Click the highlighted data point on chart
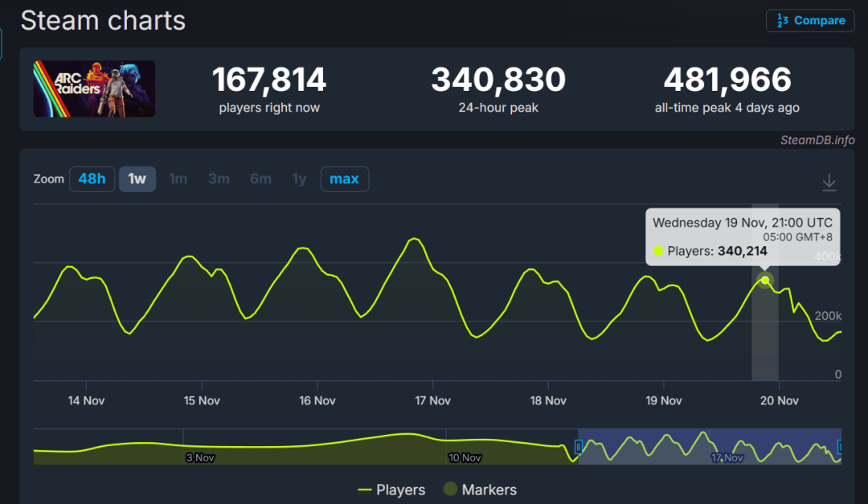Viewport: 868px width, 504px height. click(x=765, y=281)
